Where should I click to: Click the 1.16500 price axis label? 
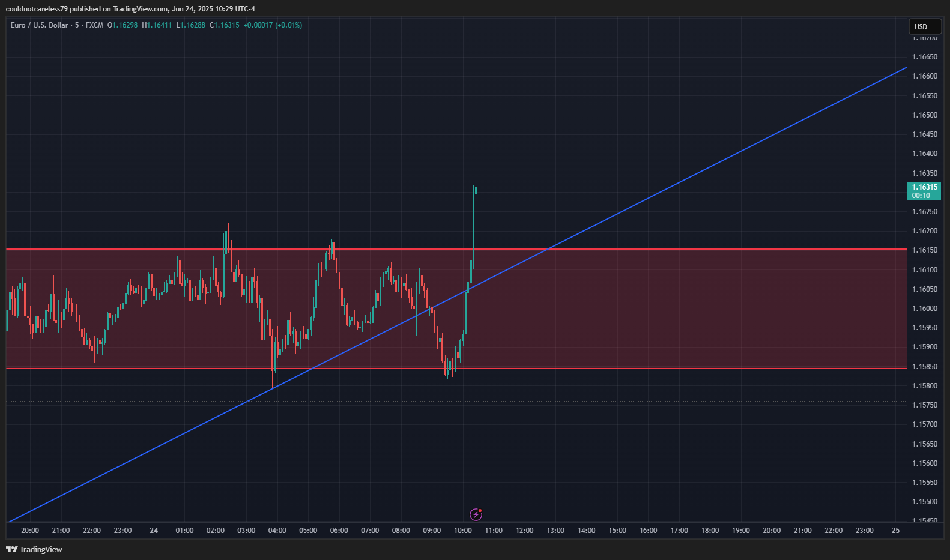tap(924, 115)
